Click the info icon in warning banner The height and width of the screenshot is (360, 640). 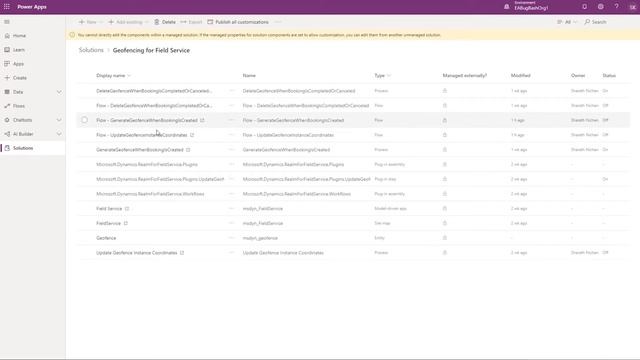[72, 35]
